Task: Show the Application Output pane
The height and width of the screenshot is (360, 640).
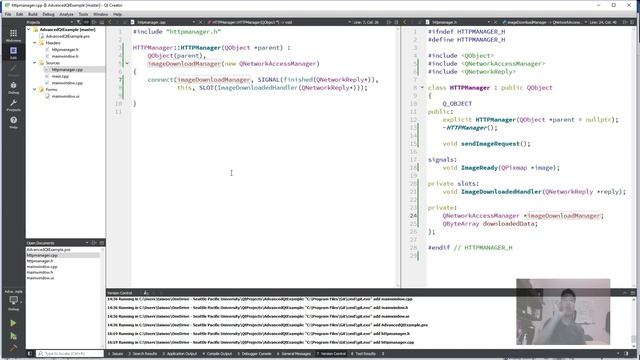Action: coord(180,353)
